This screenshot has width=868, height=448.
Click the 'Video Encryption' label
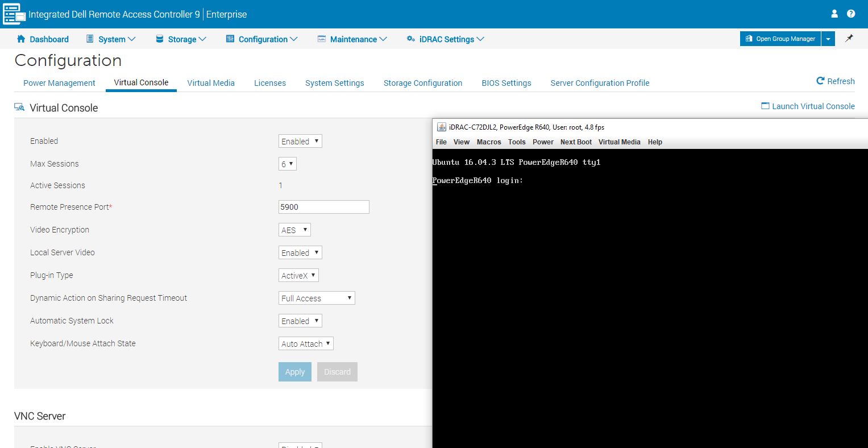60,230
